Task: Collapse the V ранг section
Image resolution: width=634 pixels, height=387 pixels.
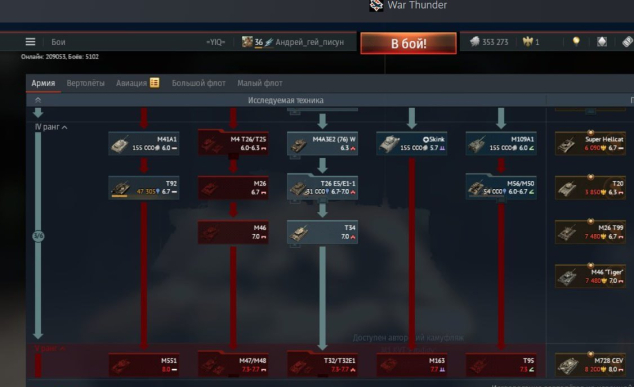Action: click(63, 348)
